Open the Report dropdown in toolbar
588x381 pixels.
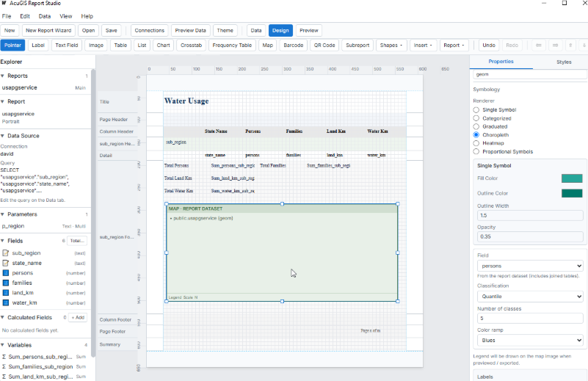454,45
